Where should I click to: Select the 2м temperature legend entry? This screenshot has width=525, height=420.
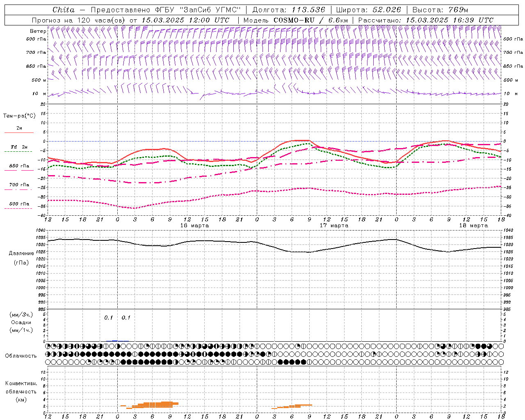(x=19, y=128)
